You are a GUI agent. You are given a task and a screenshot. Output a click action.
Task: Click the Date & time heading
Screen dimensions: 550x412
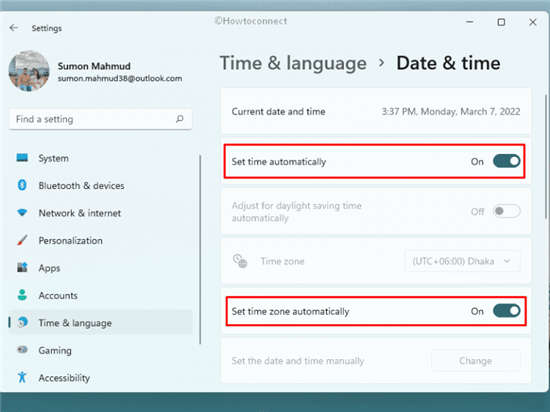[x=448, y=63]
